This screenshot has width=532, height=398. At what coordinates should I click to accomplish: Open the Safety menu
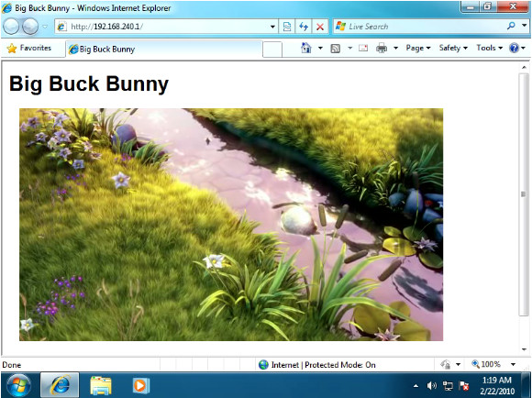[453, 49]
